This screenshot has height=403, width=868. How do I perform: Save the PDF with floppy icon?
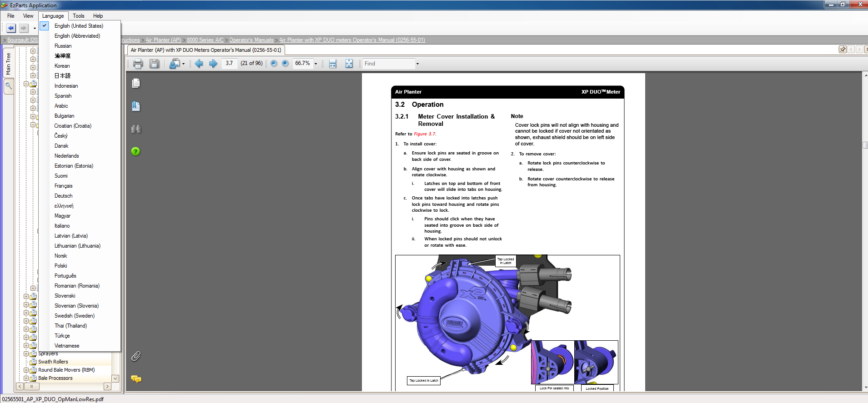(x=155, y=64)
